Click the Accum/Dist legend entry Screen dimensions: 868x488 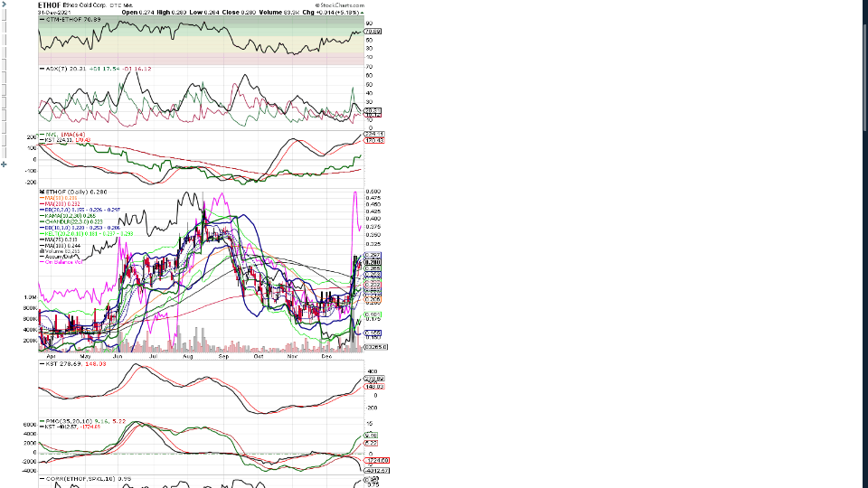click(x=60, y=257)
